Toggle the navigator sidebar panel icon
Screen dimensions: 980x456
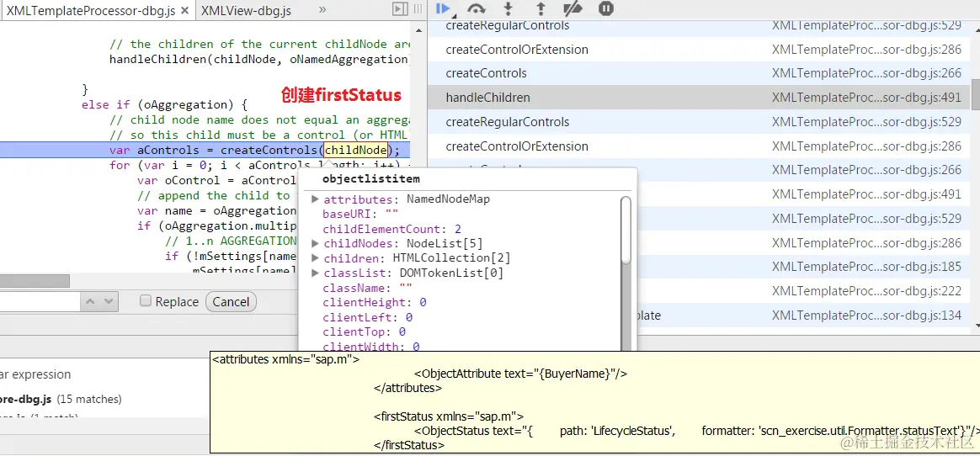tap(400, 8)
